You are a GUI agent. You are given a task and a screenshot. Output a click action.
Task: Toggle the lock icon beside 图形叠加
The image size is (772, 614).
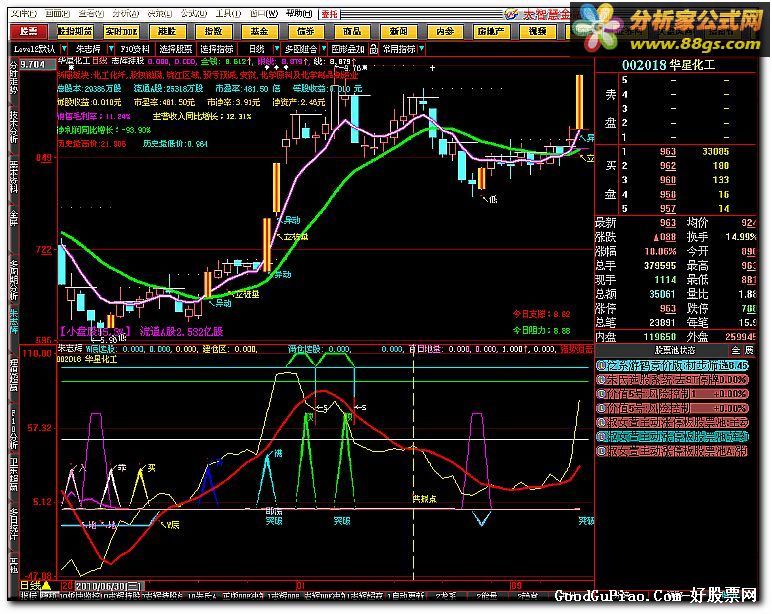point(374,49)
